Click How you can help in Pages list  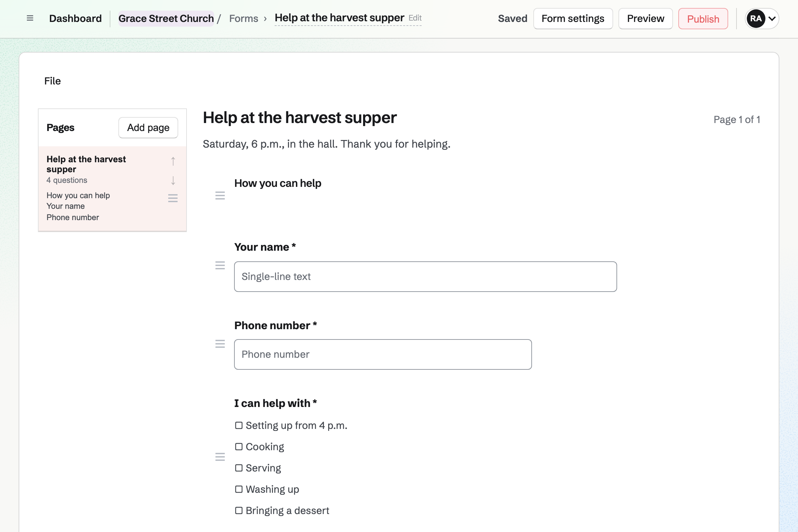click(x=78, y=196)
